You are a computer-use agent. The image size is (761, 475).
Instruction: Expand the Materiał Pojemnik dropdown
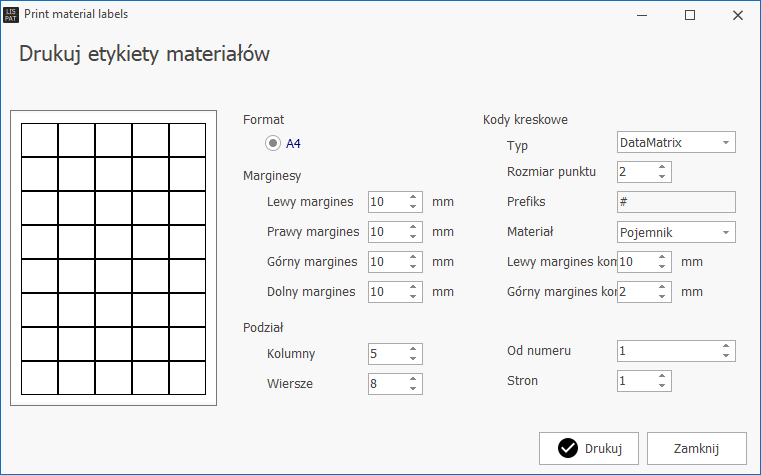click(676, 232)
